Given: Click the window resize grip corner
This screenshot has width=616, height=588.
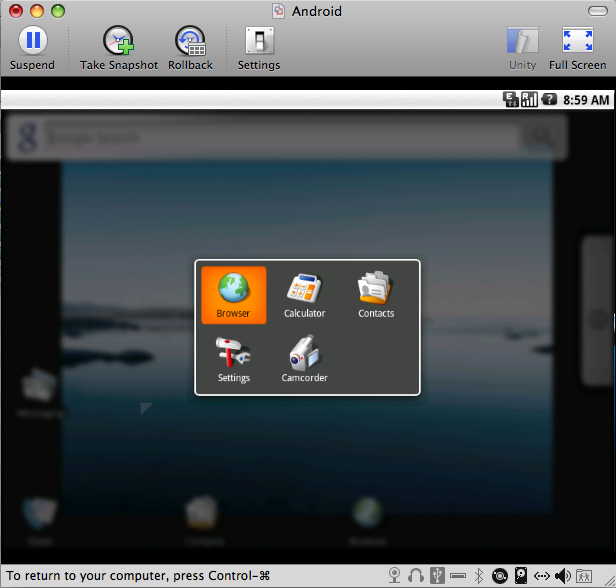Looking at the screenshot, I should 610,582.
